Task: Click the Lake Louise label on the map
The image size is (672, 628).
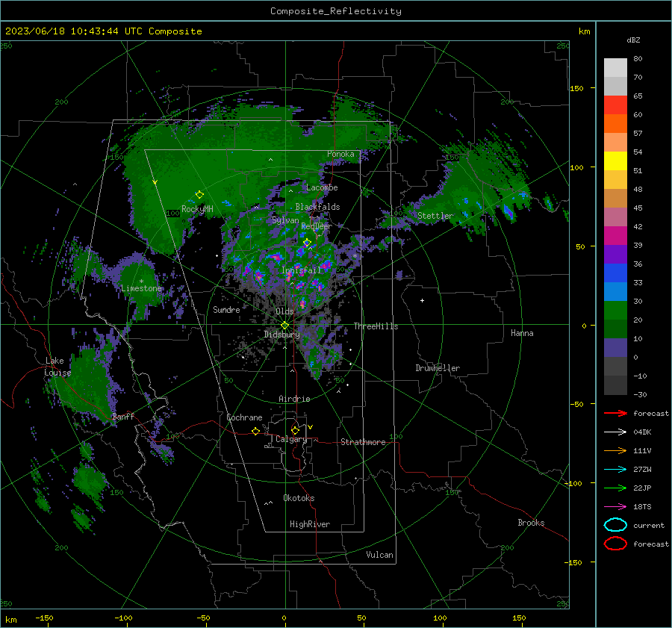Action: point(57,367)
